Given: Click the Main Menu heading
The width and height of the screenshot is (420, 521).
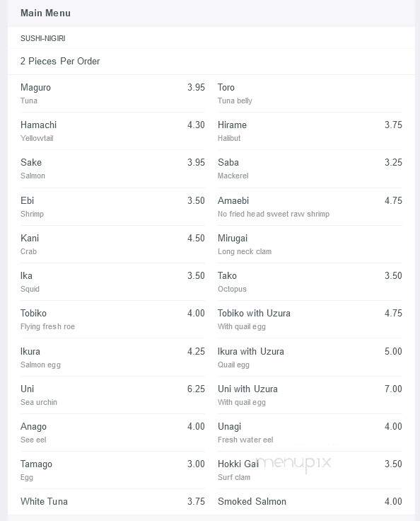Looking at the screenshot, I should 45,13.
